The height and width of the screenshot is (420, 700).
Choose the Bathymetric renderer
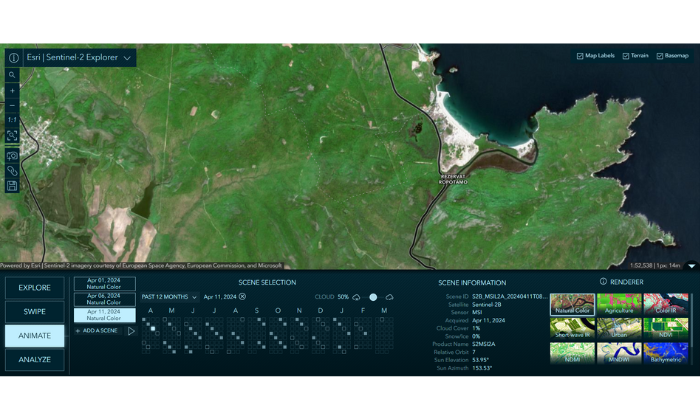click(x=666, y=353)
